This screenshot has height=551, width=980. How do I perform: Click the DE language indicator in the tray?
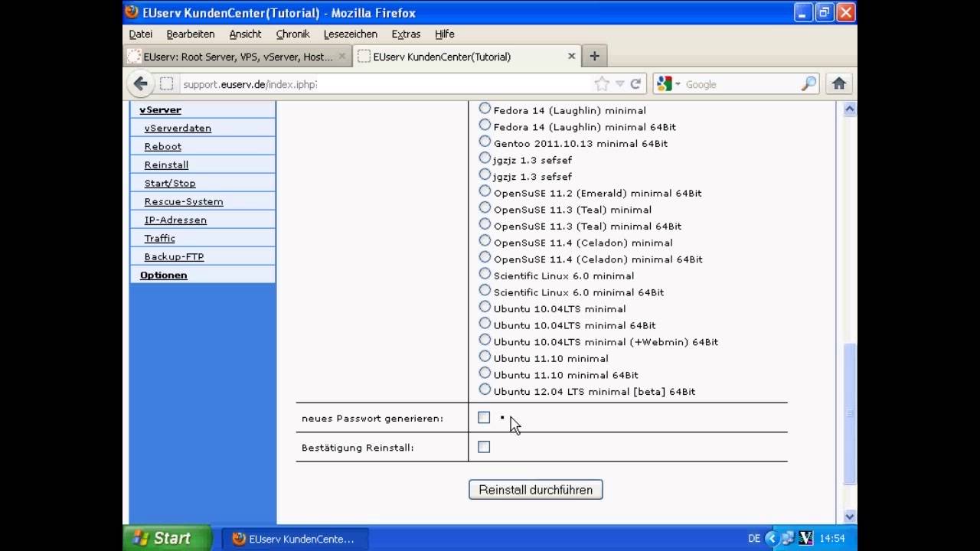click(754, 539)
